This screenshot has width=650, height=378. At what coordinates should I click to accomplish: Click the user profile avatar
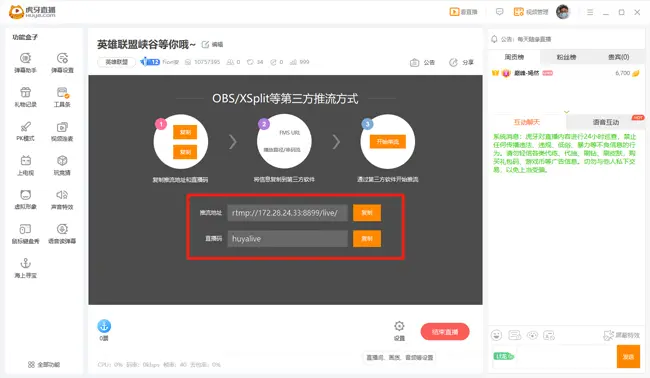[563, 12]
